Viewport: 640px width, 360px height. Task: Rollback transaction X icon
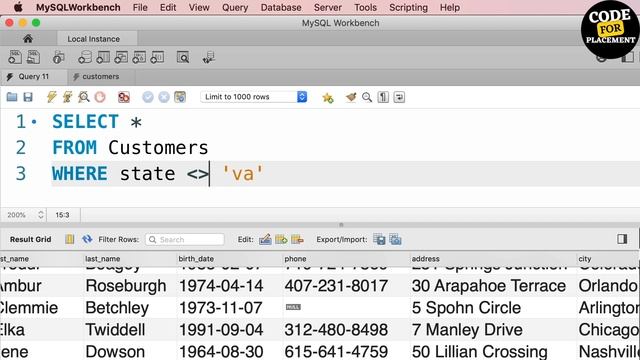164,97
